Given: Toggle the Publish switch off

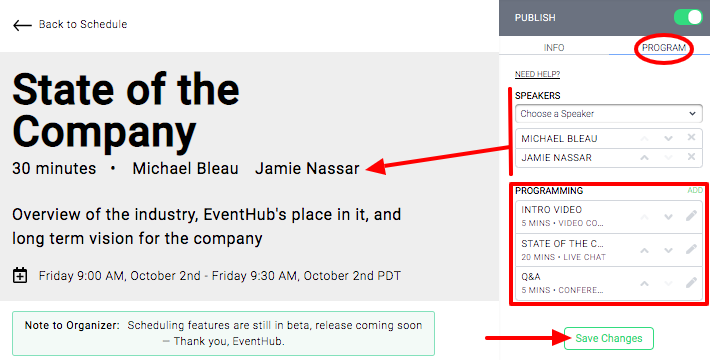Looking at the screenshot, I should tap(688, 18).
